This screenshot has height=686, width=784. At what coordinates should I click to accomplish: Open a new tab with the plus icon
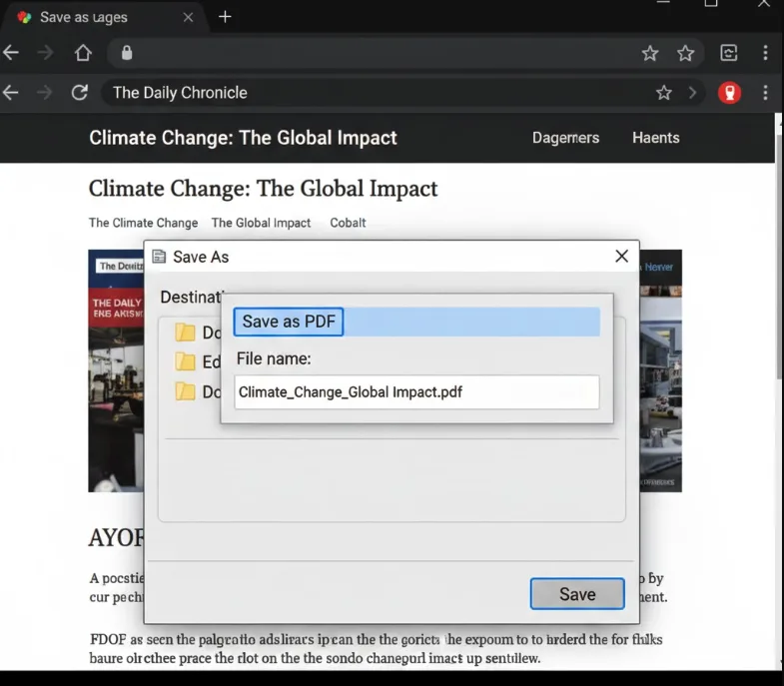[x=225, y=17]
